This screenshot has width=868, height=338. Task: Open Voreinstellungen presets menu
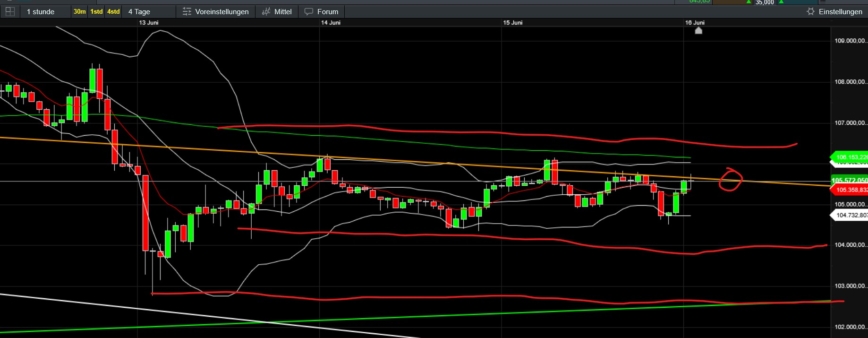[215, 11]
